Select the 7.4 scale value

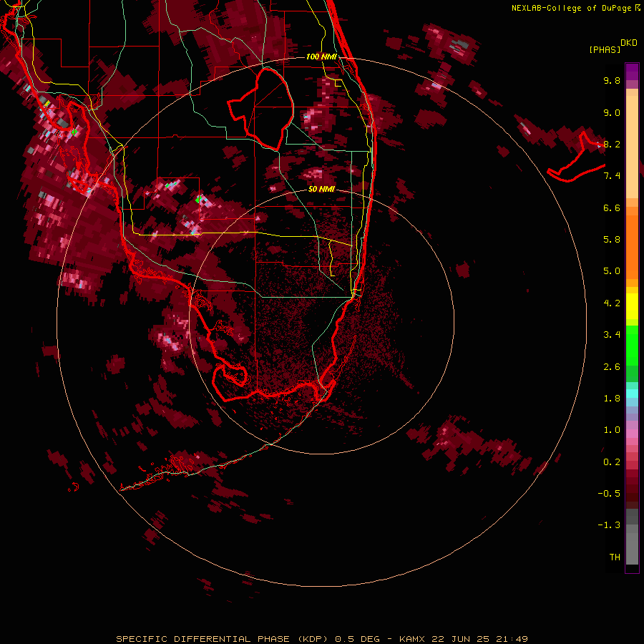(612, 176)
